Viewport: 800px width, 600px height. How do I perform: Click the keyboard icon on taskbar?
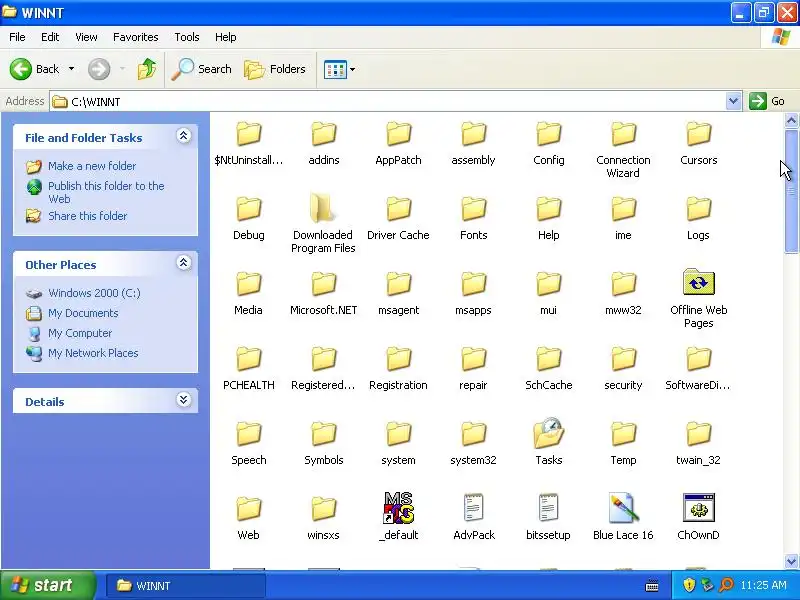pos(652,586)
